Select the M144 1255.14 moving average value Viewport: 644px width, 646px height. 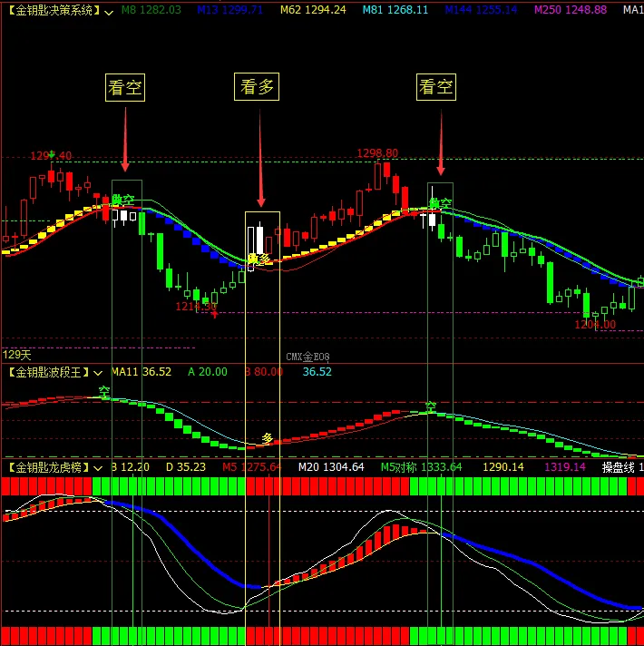point(481,10)
